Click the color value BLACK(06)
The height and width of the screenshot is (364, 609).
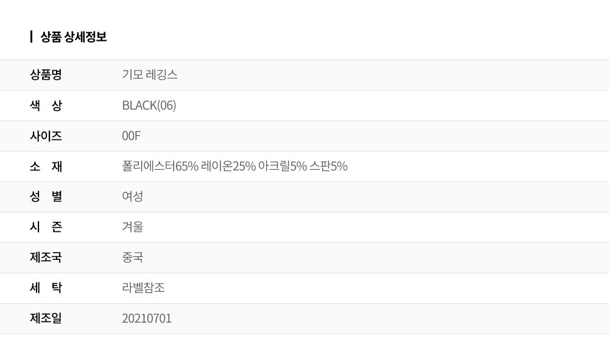(149, 105)
